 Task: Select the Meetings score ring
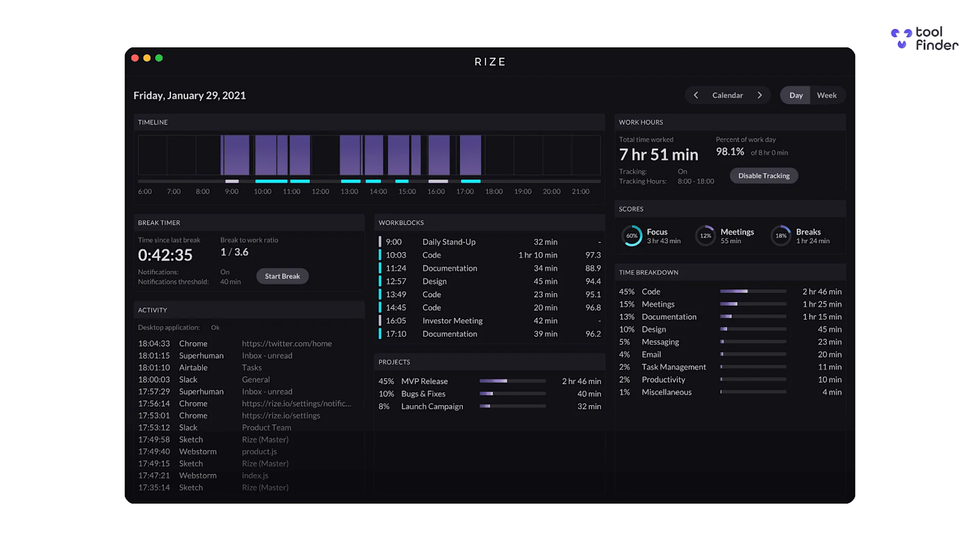pos(705,236)
